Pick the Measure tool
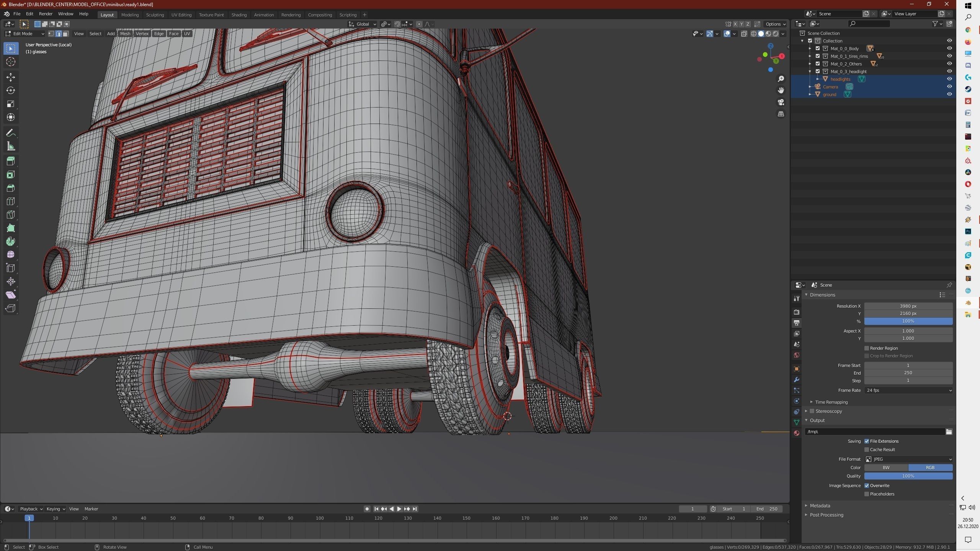The image size is (980, 551). [x=11, y=146]
